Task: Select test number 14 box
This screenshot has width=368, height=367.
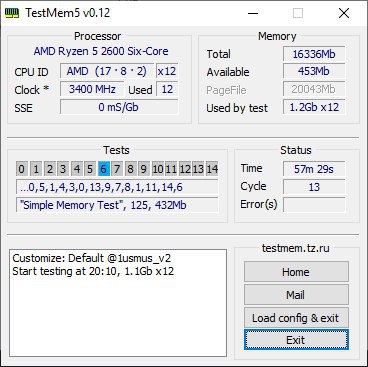Action: [x=212, y=169]
